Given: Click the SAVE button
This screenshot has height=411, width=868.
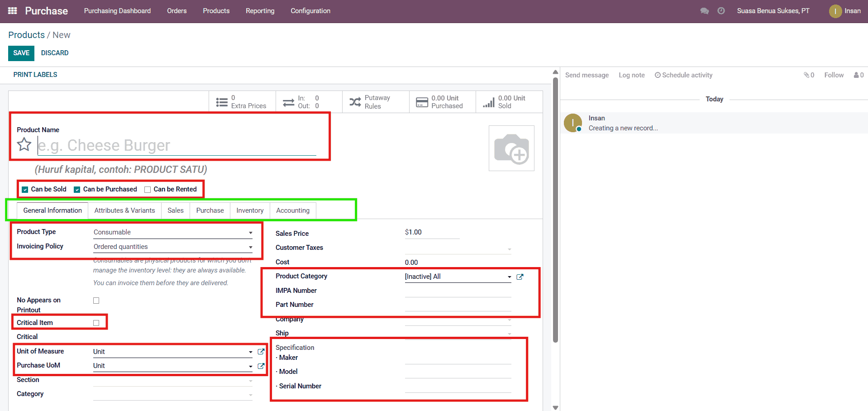Looking at the screenshot, I should [x=21, y=53].
